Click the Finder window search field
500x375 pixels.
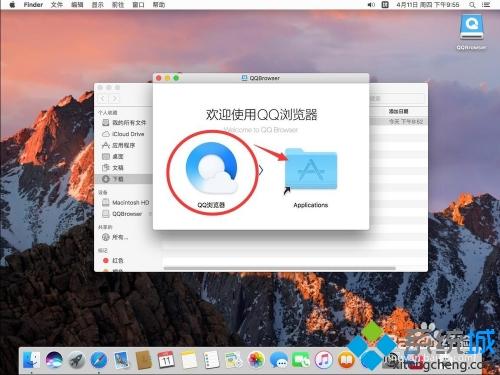point(397,98)
